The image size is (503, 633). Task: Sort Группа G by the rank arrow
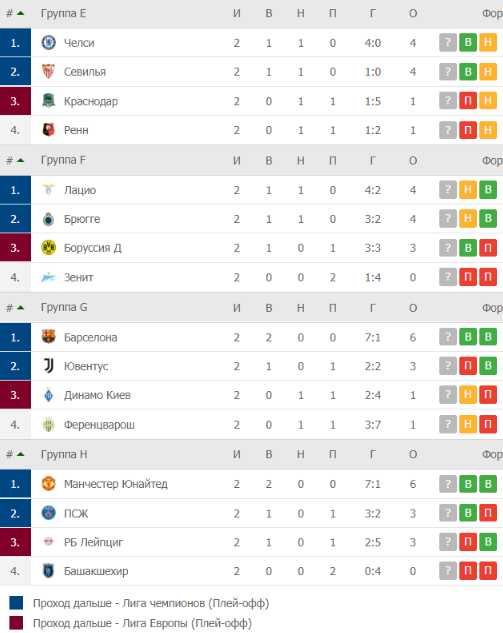(20, 308)
